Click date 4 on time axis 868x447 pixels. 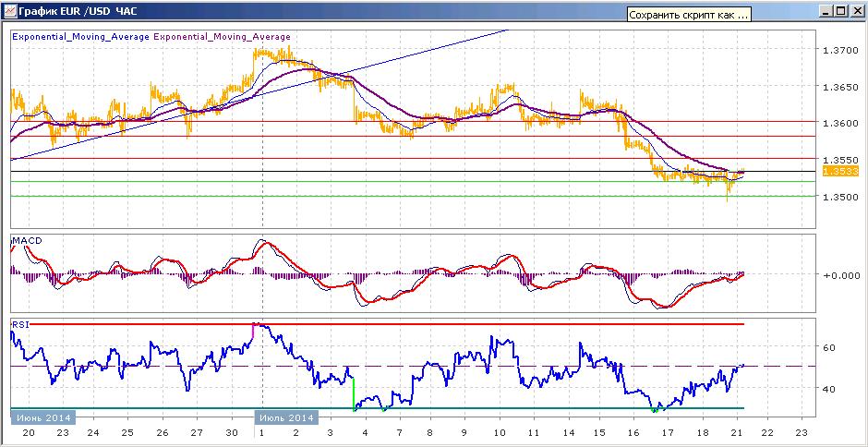click(x=364, y=432)
